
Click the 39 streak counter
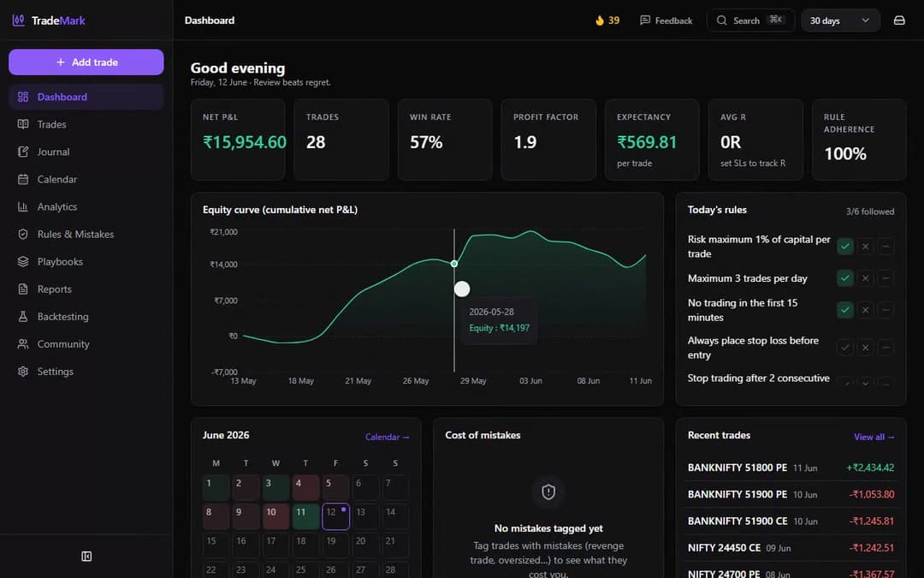coord(607,21)
